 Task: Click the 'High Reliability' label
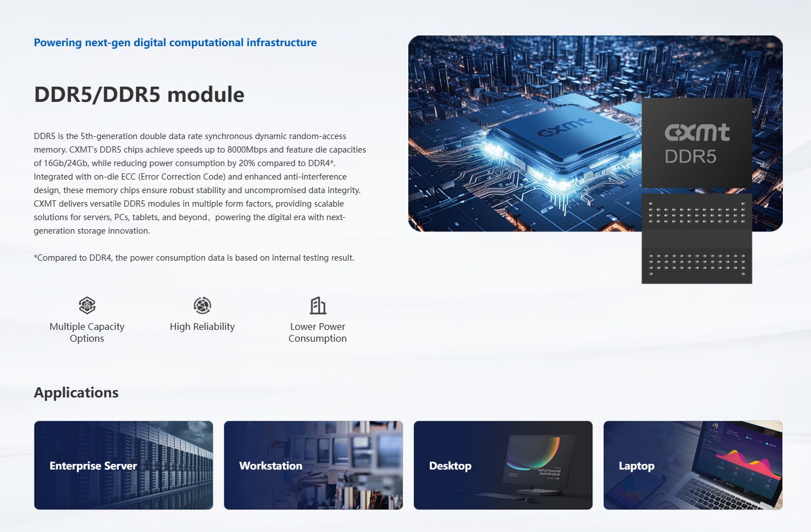(x=202, y=327)
